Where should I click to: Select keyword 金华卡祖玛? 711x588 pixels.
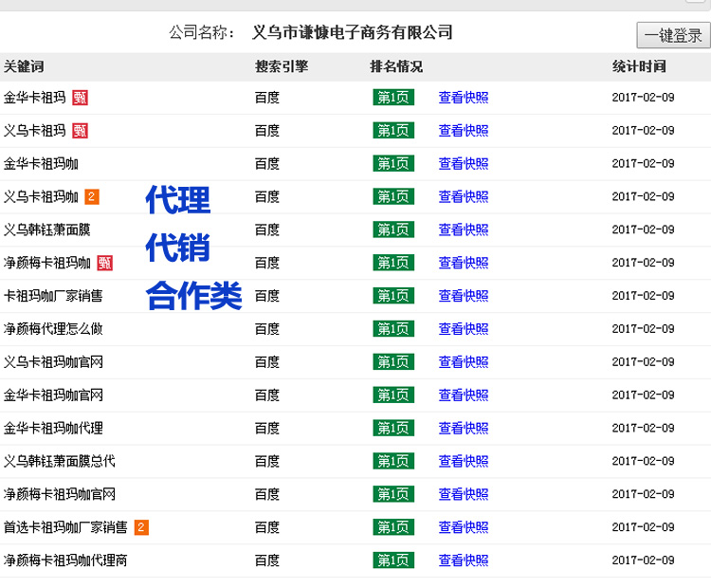click(x=34, y=98)
